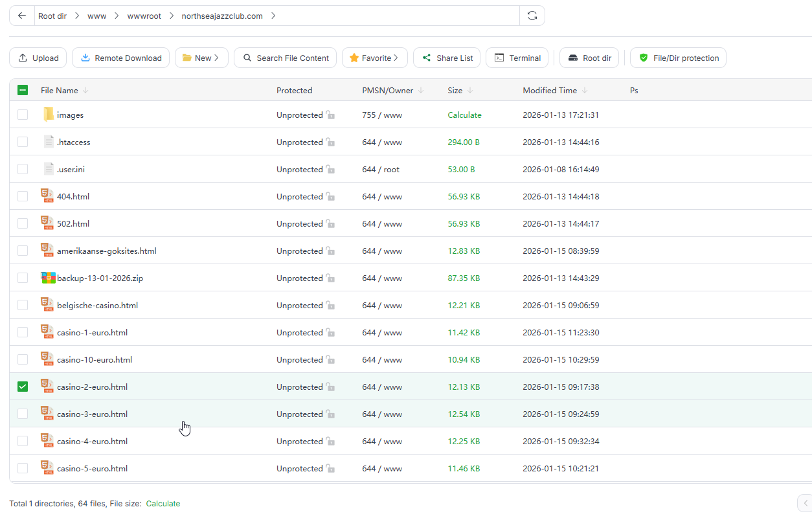The width and height of the screenshot is (812, 518).
Task: Click the Upload button
Action: [x=38, y=58]
